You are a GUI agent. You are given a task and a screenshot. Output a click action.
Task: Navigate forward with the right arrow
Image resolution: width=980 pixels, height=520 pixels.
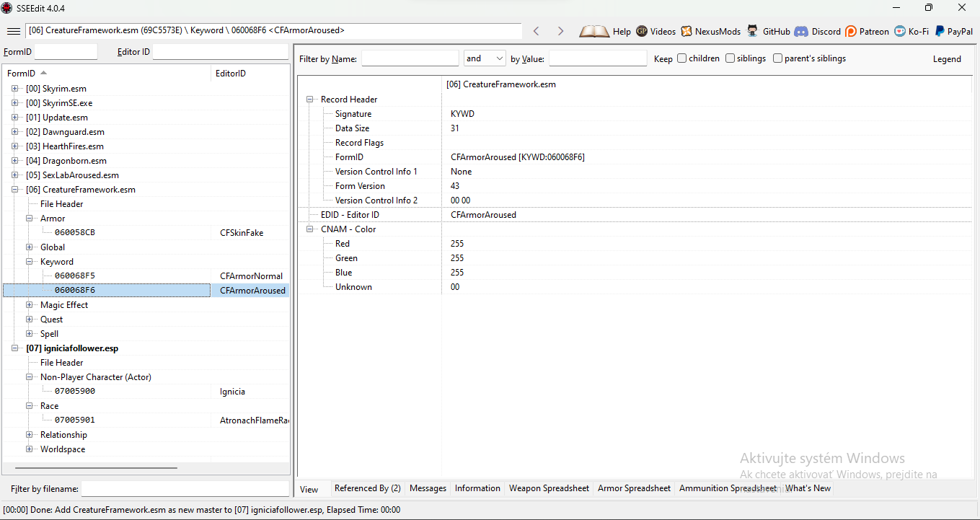[560, 31]
